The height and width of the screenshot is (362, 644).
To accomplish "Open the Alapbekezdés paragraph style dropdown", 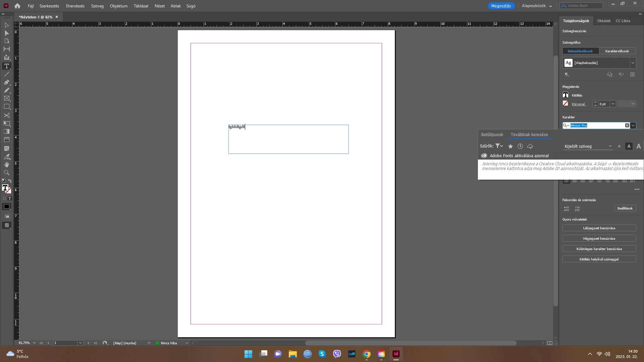I will pos(633,63).
